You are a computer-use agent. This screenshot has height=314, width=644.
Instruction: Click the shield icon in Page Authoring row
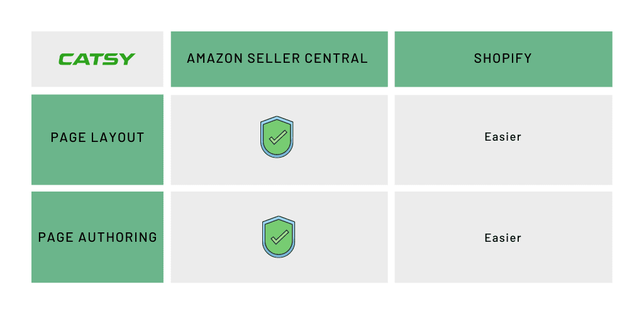pyautogui.click(x=279, y=237)
